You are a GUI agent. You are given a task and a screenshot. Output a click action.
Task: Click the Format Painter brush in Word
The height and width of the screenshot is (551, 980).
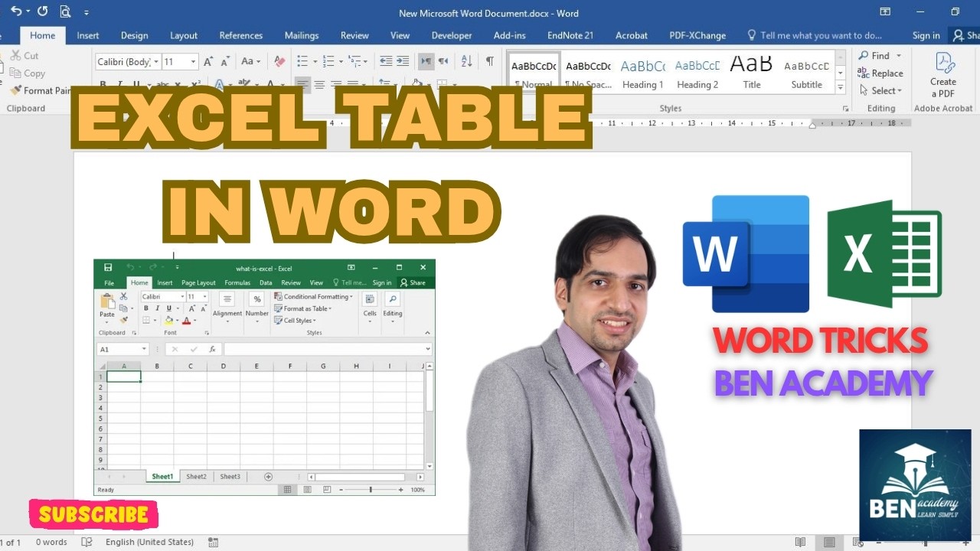click(15, 90)
